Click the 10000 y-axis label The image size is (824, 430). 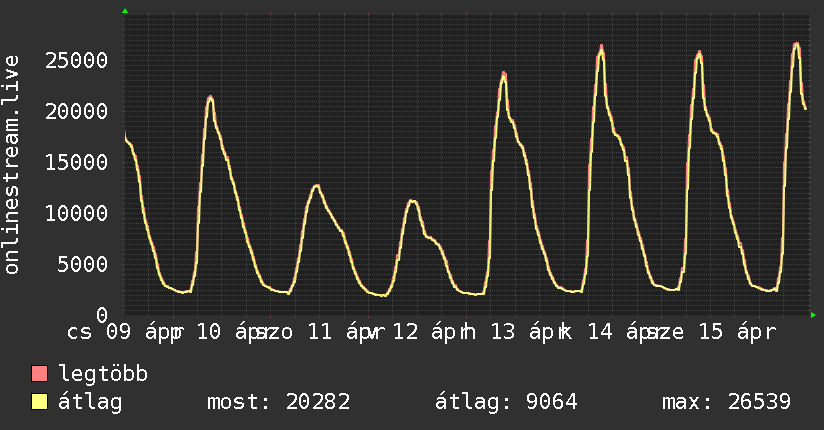[77, 213]
